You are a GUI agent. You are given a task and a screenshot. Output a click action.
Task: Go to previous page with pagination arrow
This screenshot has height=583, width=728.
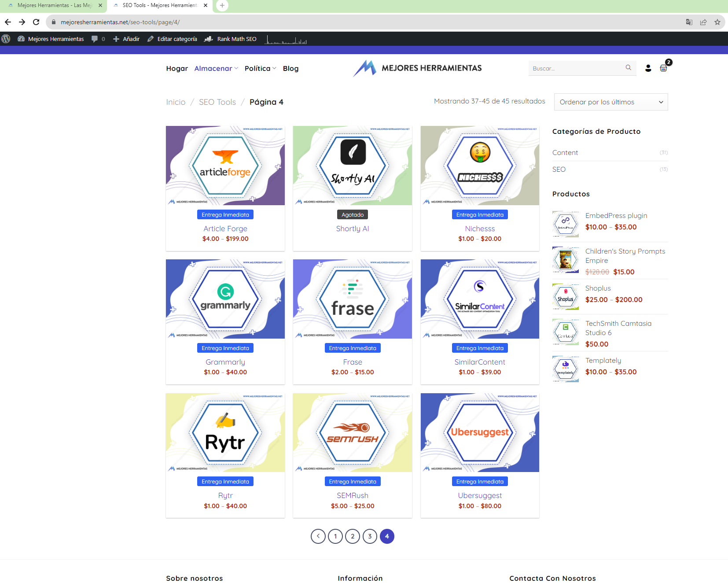[318, 536]
